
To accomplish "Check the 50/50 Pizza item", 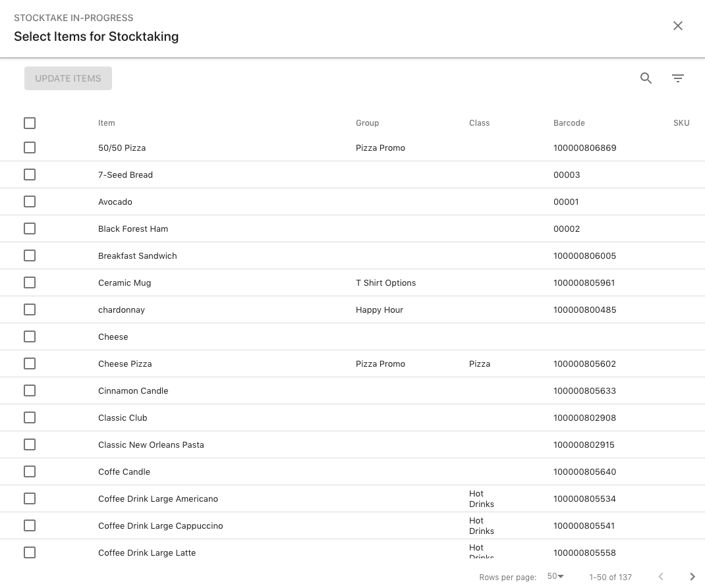I will pyautogui.click(x=30, y=147).
